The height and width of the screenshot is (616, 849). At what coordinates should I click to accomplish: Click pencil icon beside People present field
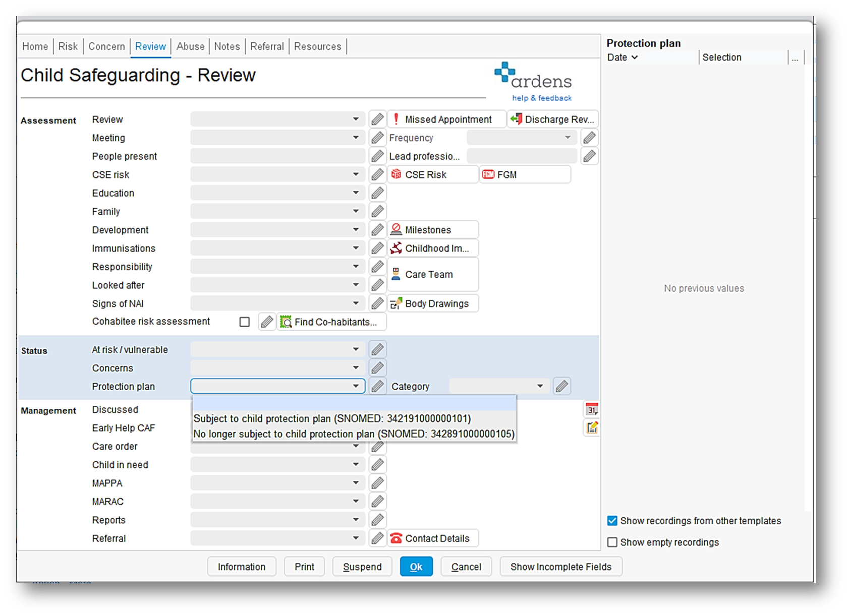tap(377, 156)
